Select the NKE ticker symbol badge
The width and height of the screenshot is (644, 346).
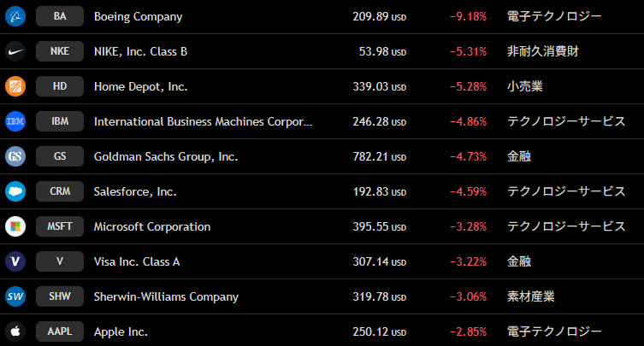(x=60, y=51)
